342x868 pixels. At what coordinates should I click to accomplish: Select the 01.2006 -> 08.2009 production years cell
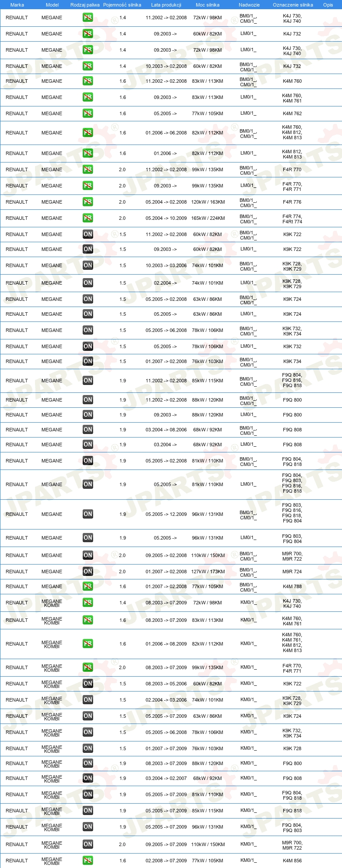pos(166,644)
